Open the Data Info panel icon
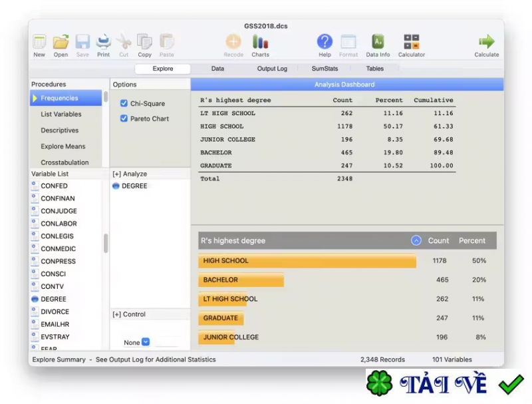The width and height of the screenshot is (532, 404). coord(378,42)
